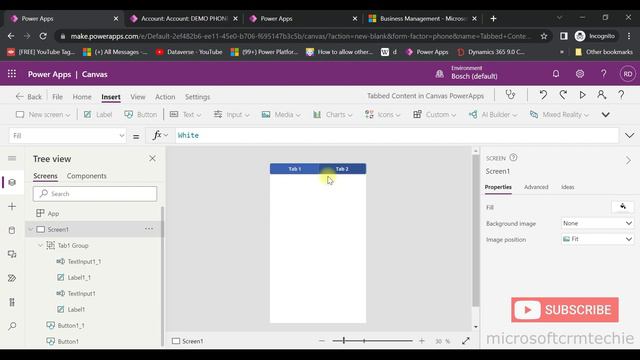Viewport: 640px width, 360px height.
Task: Insert a Button control
Action: tap(141, 115)
